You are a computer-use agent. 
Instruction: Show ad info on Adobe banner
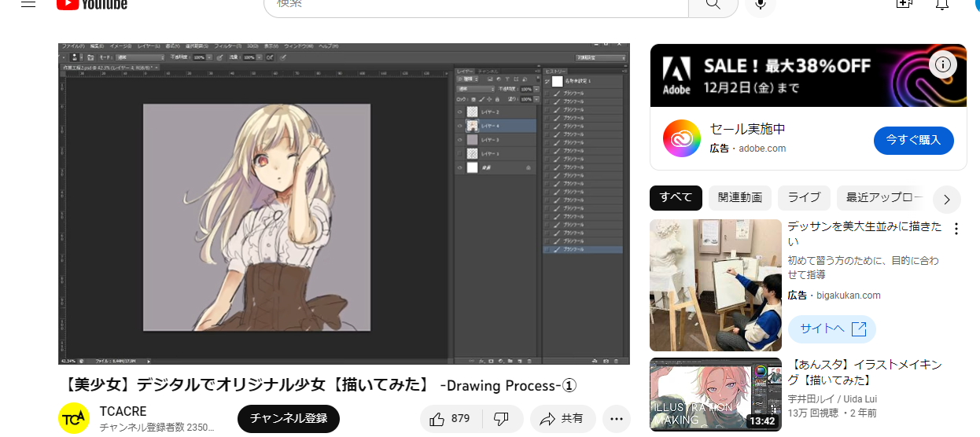tap(943, 65)
